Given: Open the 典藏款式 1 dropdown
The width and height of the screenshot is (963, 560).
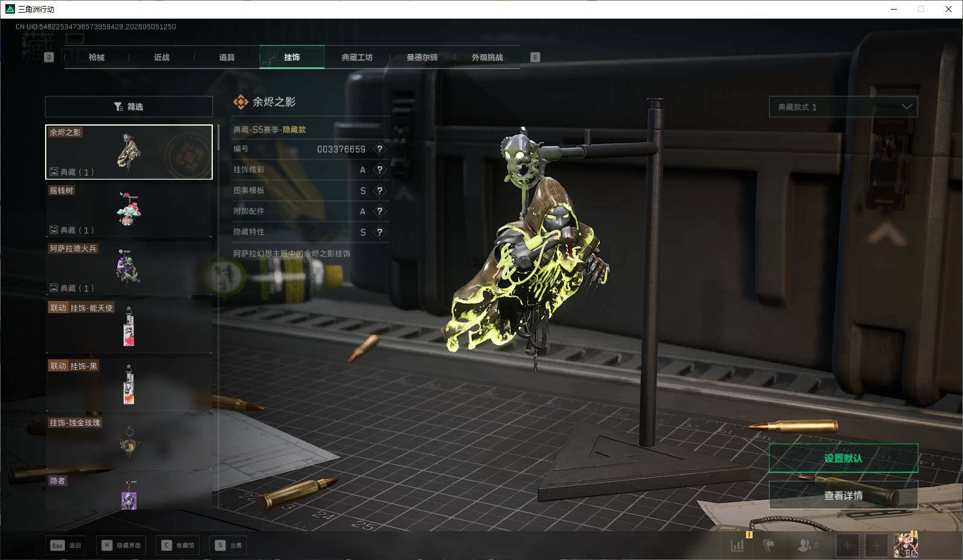Looking at the screenshot, I should [843, 107].
